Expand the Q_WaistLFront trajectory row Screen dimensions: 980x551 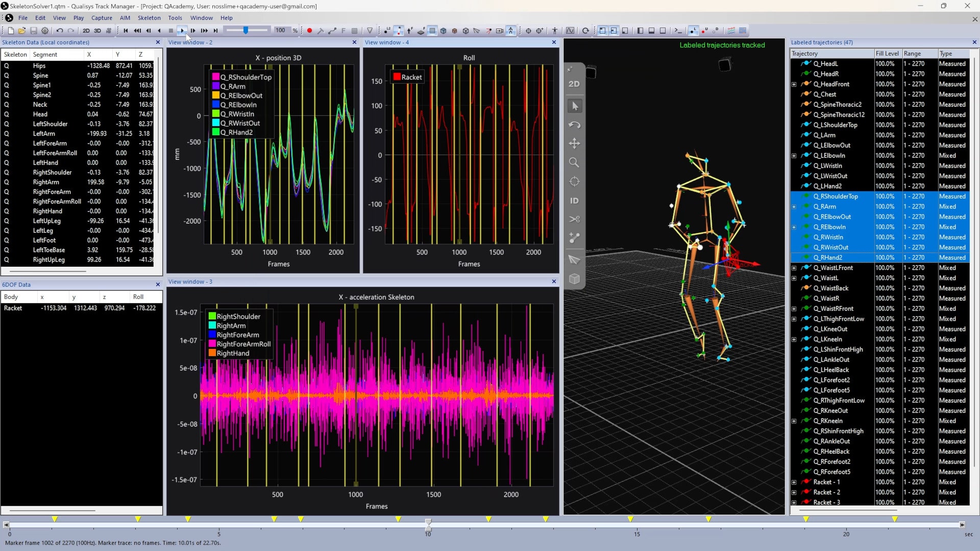coord(794,268)
